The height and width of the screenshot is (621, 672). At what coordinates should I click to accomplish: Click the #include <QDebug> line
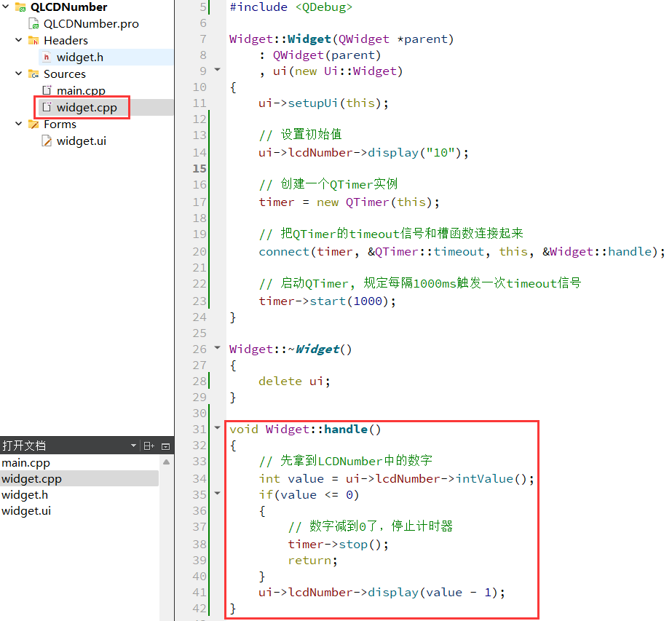[x=291, y=7]
